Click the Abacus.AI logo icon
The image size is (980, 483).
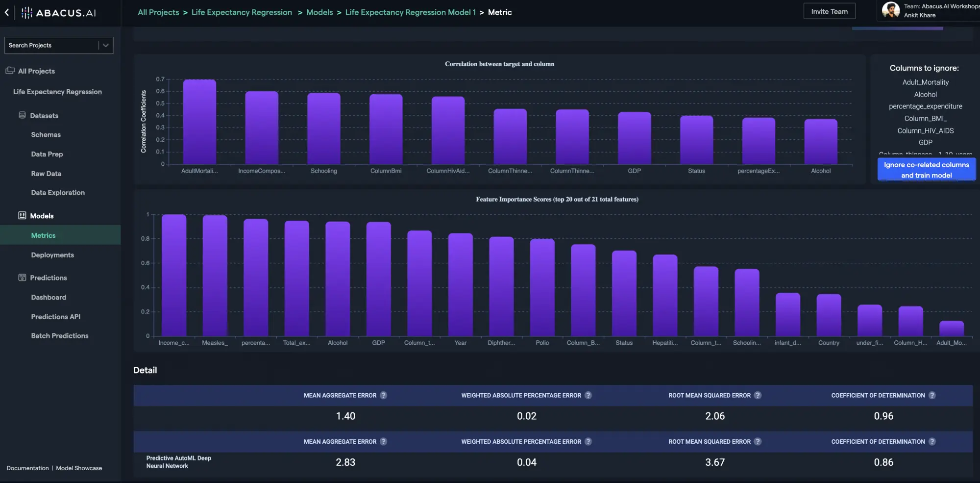[27, 13]
